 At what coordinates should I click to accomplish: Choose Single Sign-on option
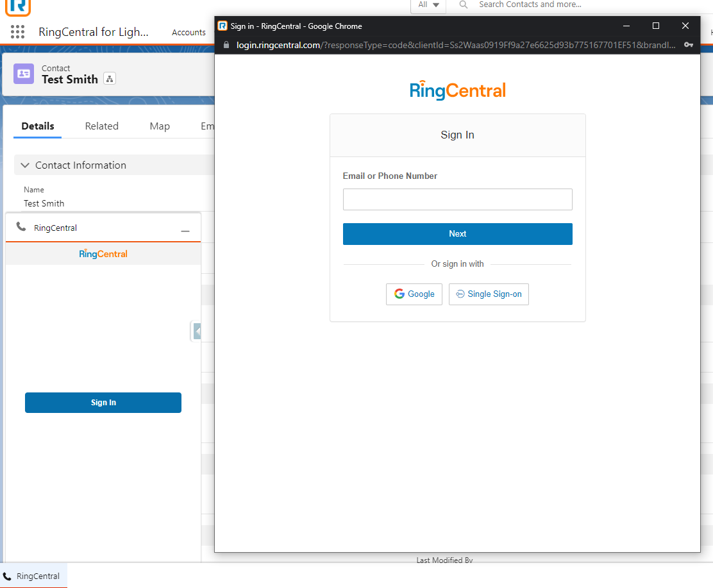coord(489,294)
